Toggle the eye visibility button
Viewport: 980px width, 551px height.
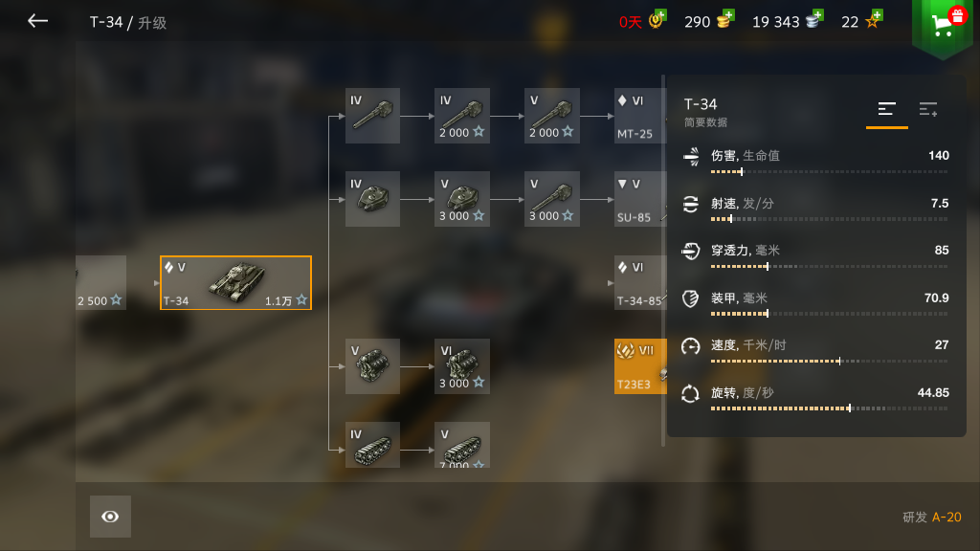click(110, 517)
